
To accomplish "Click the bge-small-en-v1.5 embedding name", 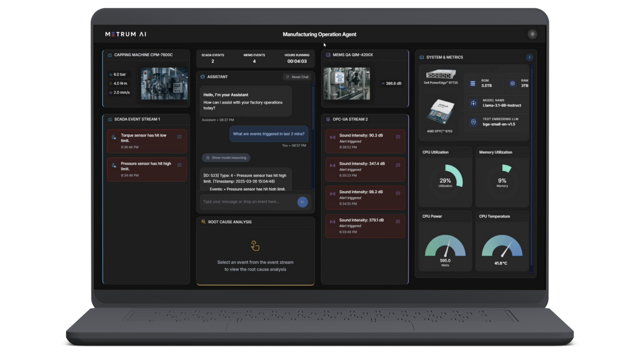I will click(499, 124).
